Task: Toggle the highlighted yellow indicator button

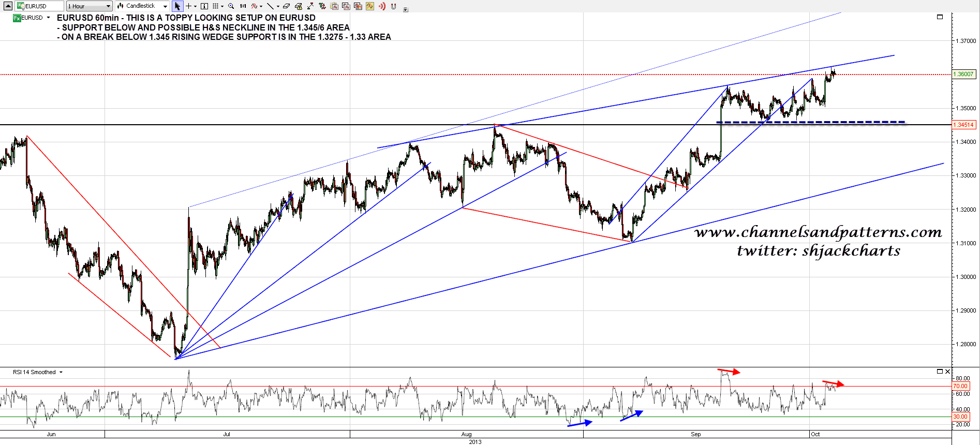Action: click(369, 6)
